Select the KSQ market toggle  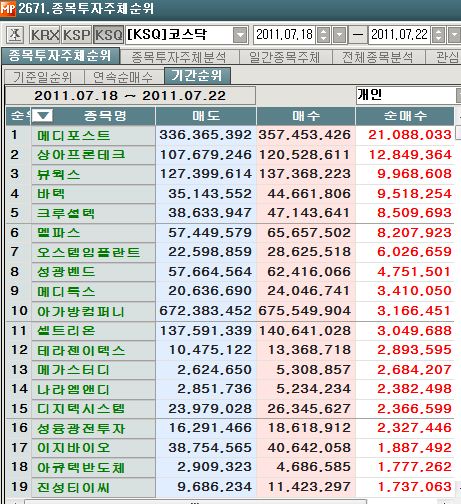coord(108,35)
